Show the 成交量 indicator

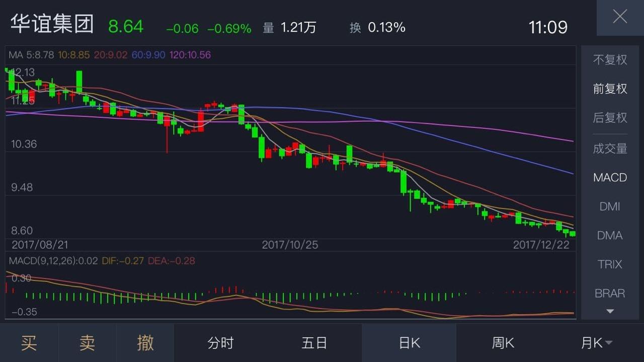(x=610, y=149)
